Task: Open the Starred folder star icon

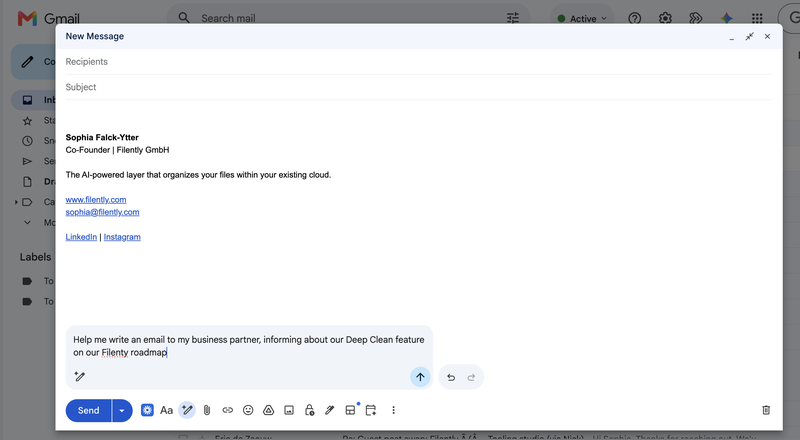Action: 28,120
